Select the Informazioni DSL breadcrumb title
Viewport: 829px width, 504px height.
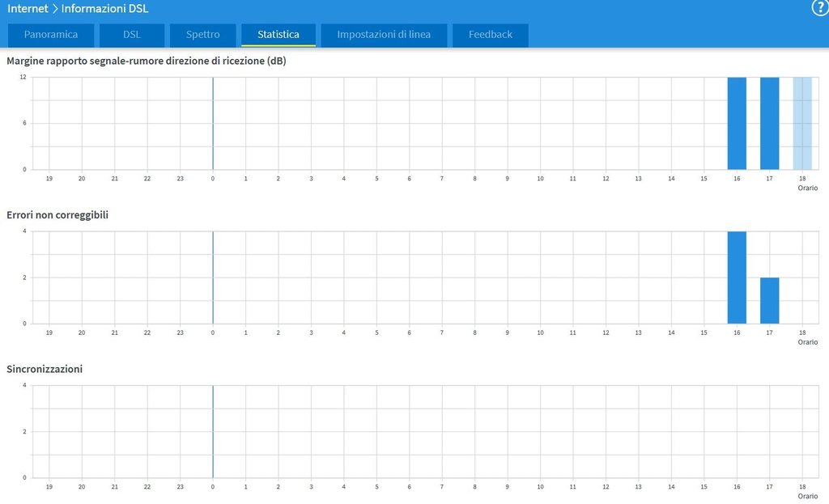(x=105, y=9)
